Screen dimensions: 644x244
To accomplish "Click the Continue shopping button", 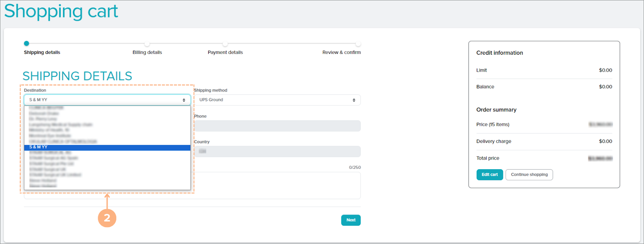I will [529, 175].
